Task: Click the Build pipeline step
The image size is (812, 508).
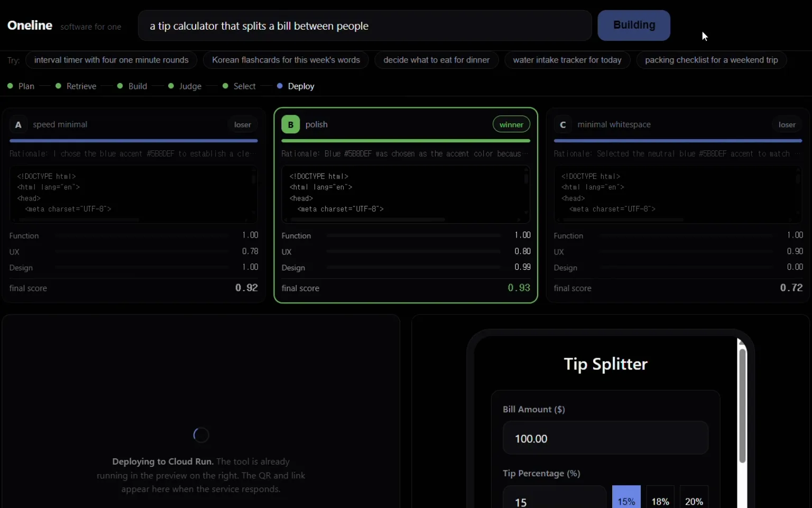Action: click(132, 86)
